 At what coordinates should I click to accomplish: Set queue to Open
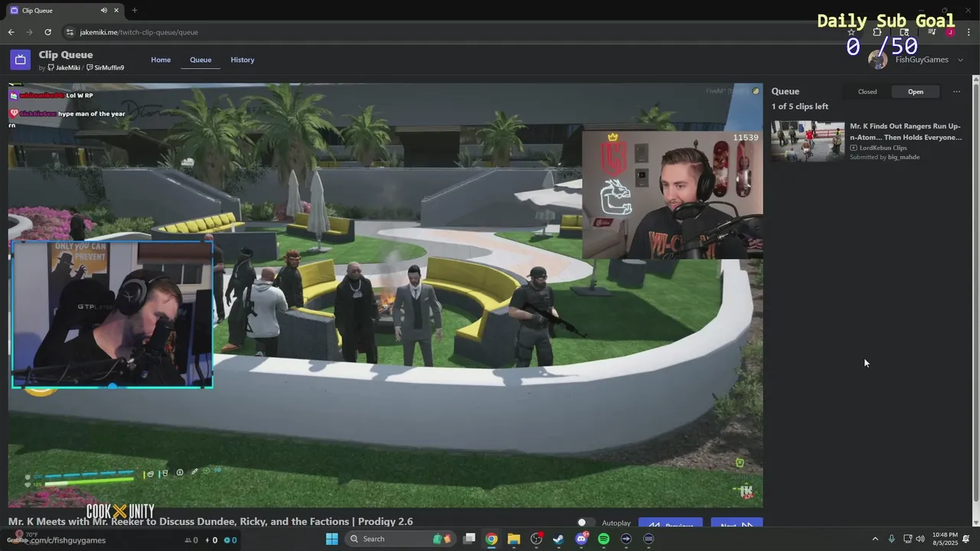coord(916,92)
